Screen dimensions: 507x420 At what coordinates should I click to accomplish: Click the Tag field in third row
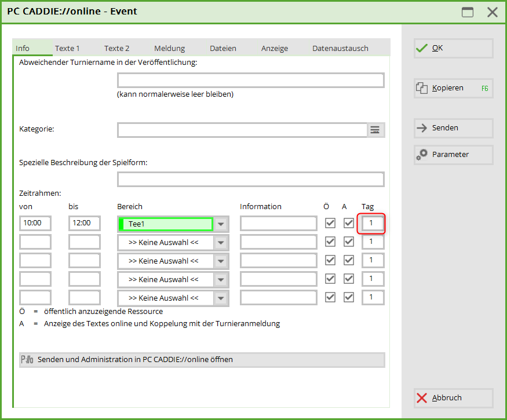(x=373, y=260)
